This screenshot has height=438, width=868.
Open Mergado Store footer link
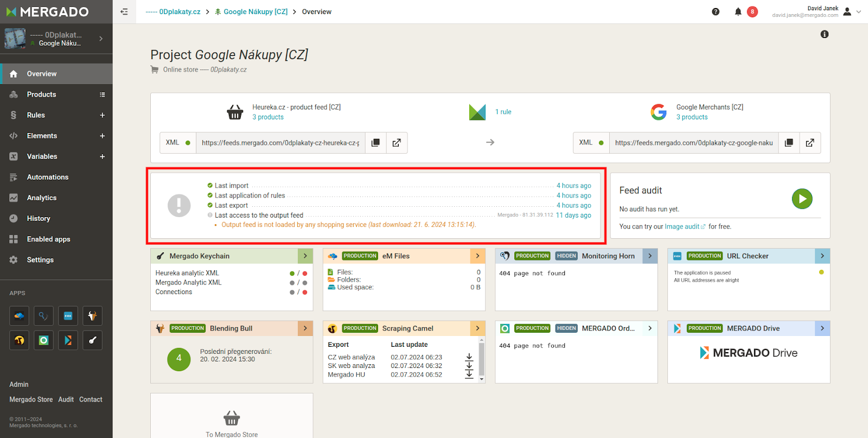coord(31,399)
